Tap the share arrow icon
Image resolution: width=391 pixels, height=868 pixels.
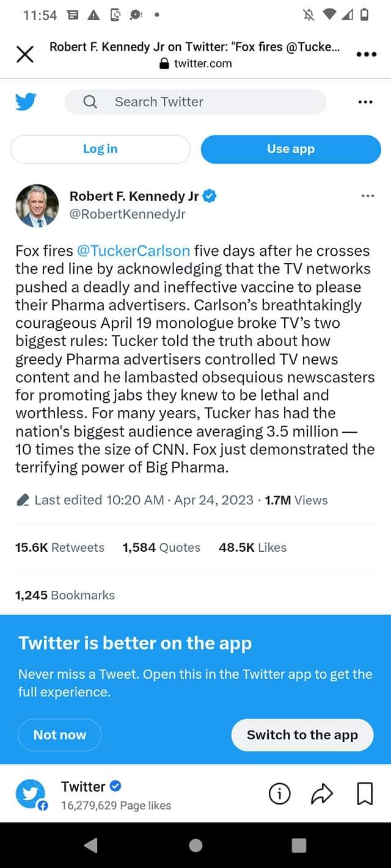tap(322, 794)
